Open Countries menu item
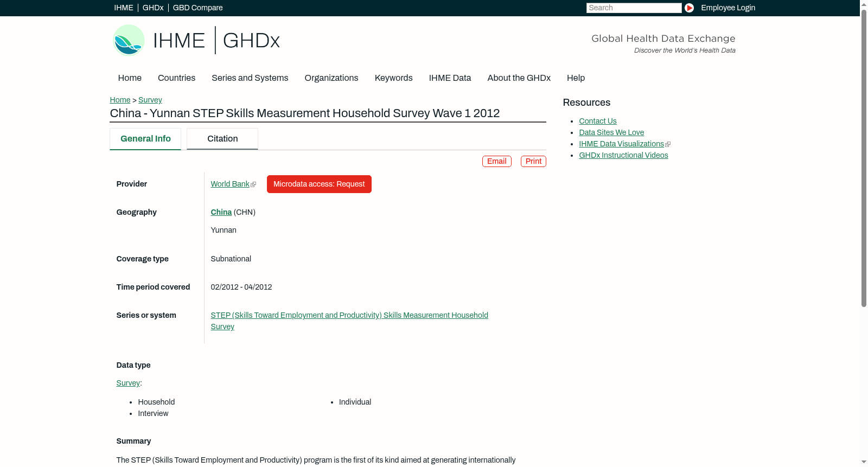The width and height of the screenshot is (868, 467). point(176,78)
